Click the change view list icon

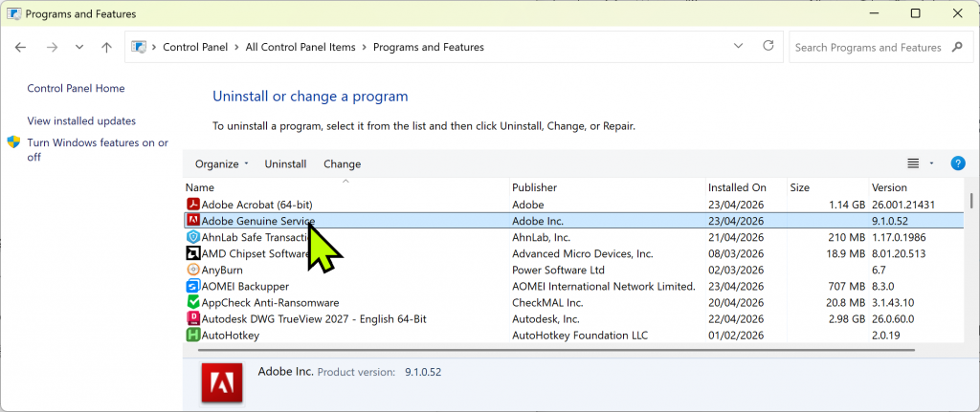[x=913, y=163]
